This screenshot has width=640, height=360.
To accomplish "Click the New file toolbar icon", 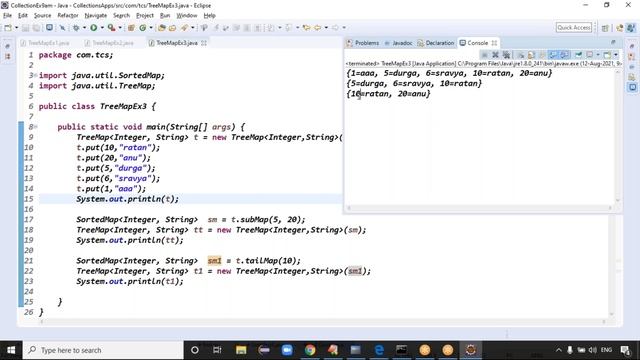I will pos(7,28).
